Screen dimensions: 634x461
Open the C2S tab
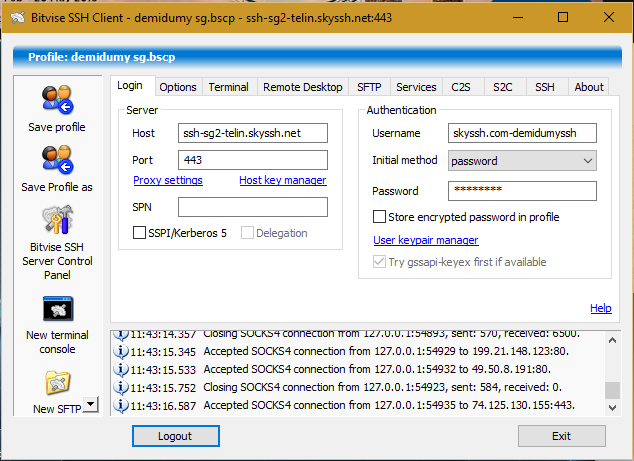tap(461, 87)
